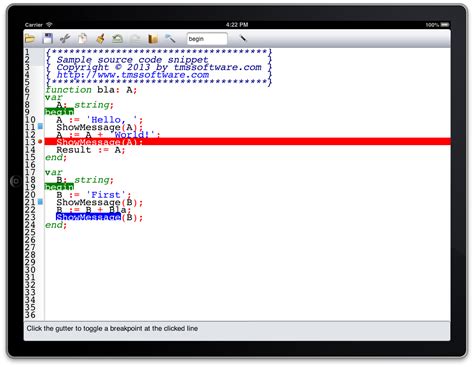Click gutter line number 10
Screen dimensions: 474x367
coord(30,120)
